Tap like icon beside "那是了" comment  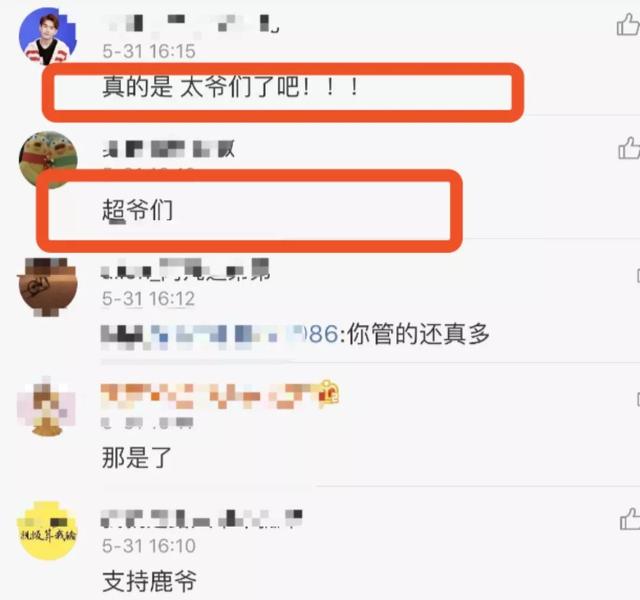(x=638, y=399)
